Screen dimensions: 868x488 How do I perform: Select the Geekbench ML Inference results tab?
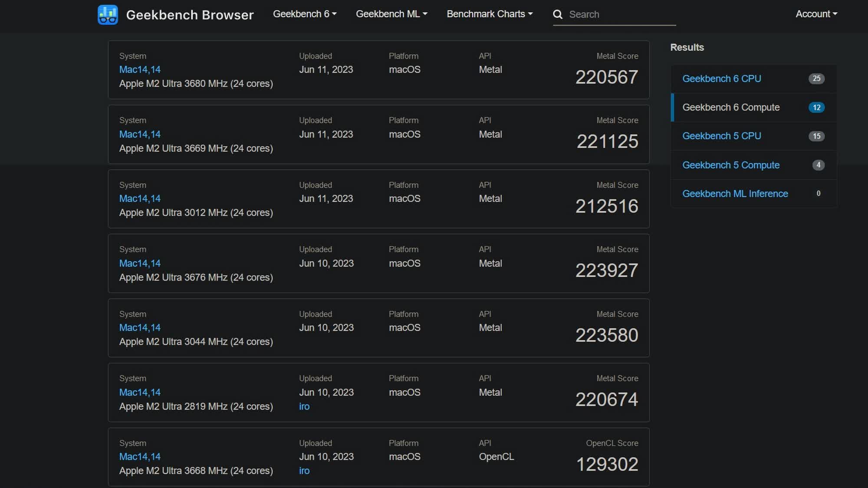754,193
